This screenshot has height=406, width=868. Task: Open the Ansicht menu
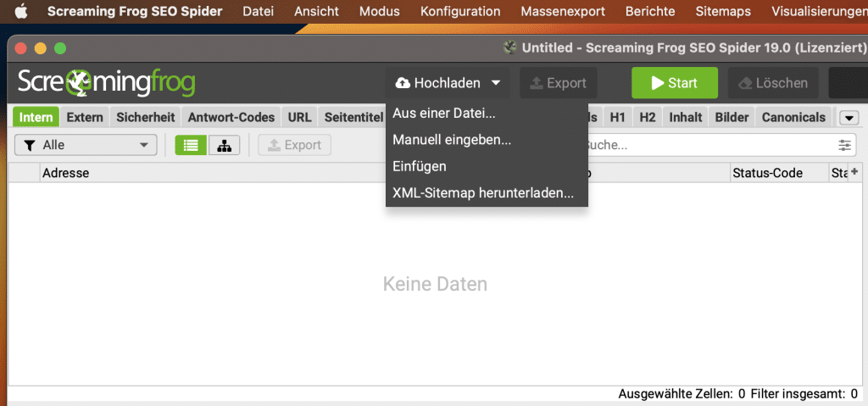pyautogui.click(x=317, y=11)
